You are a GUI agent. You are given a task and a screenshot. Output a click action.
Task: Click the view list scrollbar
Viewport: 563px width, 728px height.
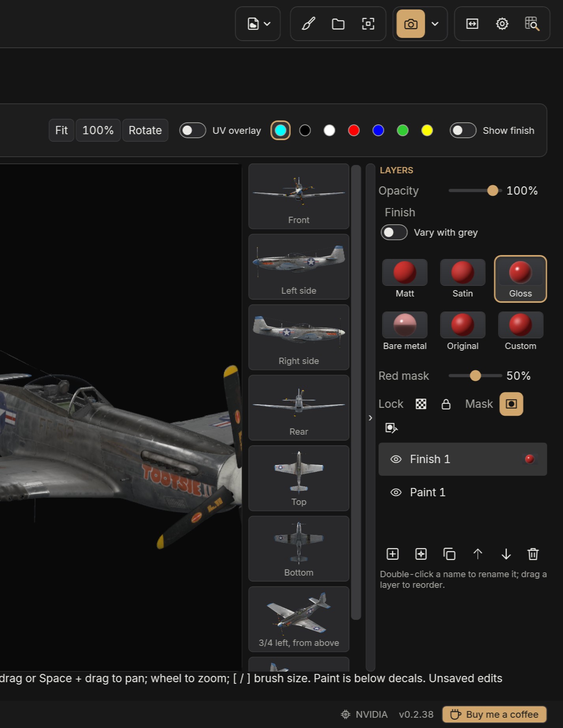click(x=356, y=392)
